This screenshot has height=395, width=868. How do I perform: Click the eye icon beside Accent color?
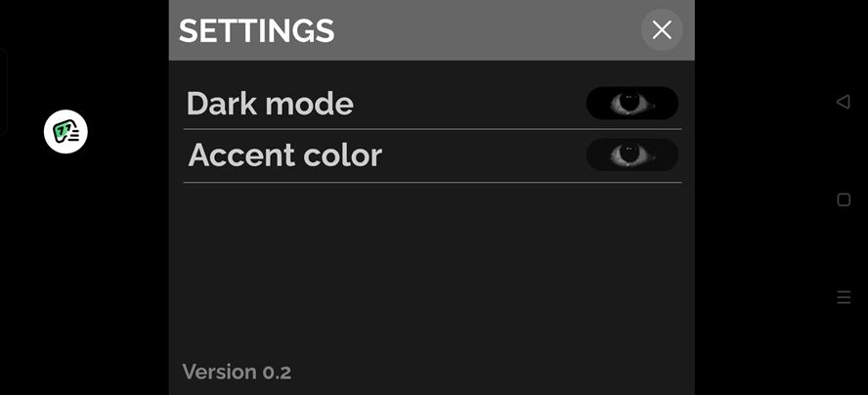[630, 154]
